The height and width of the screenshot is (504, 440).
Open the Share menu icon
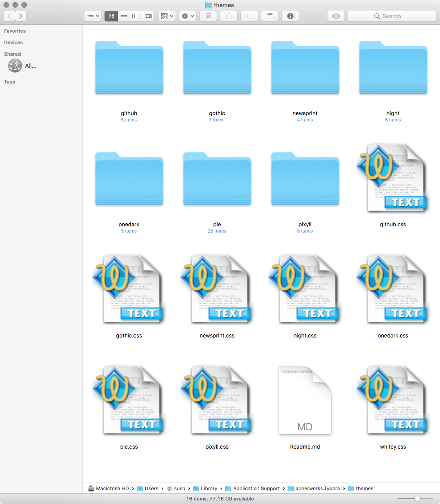click(x=228, y=16)
